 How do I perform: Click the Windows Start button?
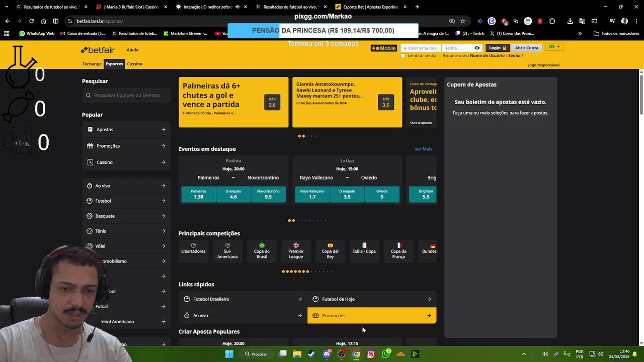point(229,354)
